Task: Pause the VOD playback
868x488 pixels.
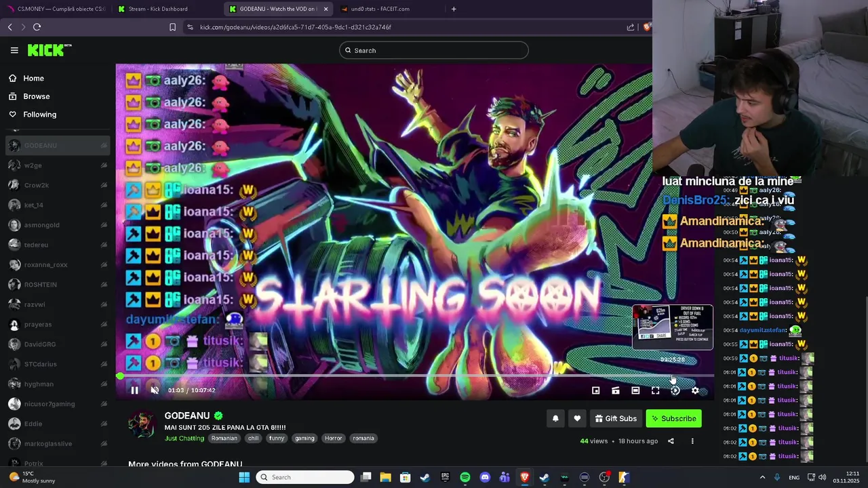Action: coord(134,390)
